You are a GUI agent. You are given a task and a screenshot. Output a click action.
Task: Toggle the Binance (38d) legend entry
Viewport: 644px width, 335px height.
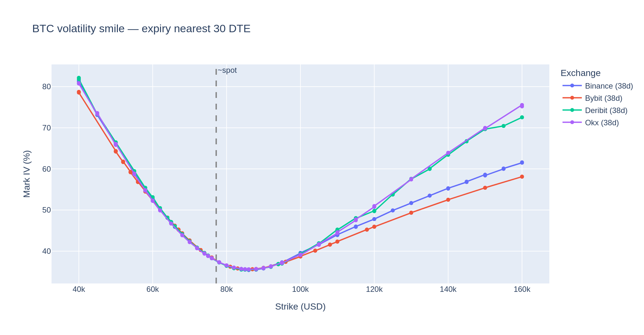click(598, 86)
